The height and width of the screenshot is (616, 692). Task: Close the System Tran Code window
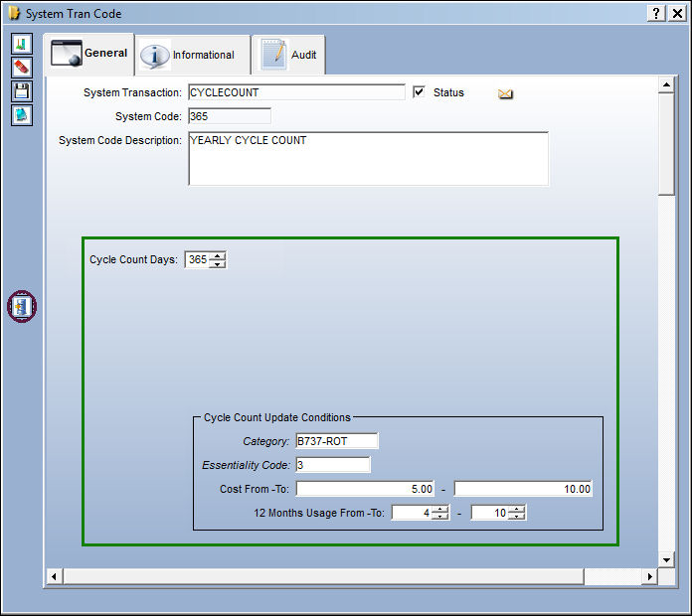(x=677, y=13)
